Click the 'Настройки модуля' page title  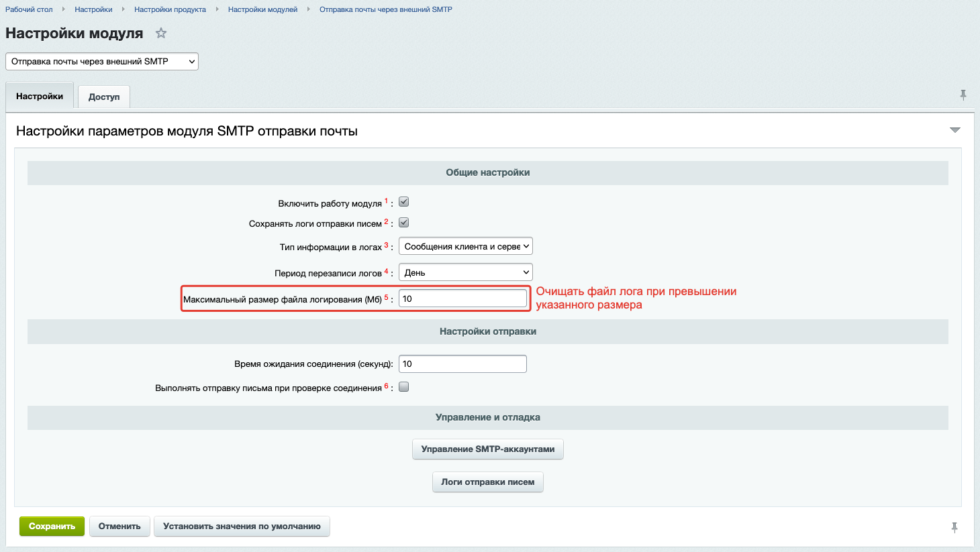(75, 34)
